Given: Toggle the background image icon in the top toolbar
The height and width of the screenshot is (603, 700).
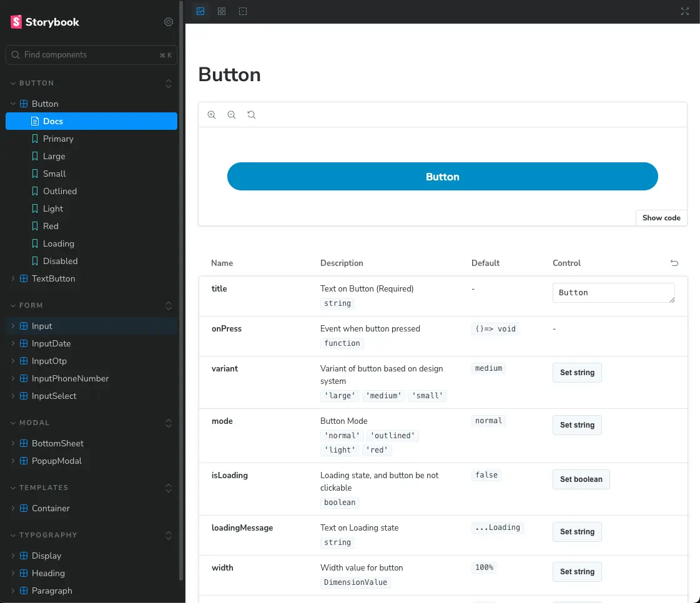Looking at the screenshot, I should pos(200,11).
